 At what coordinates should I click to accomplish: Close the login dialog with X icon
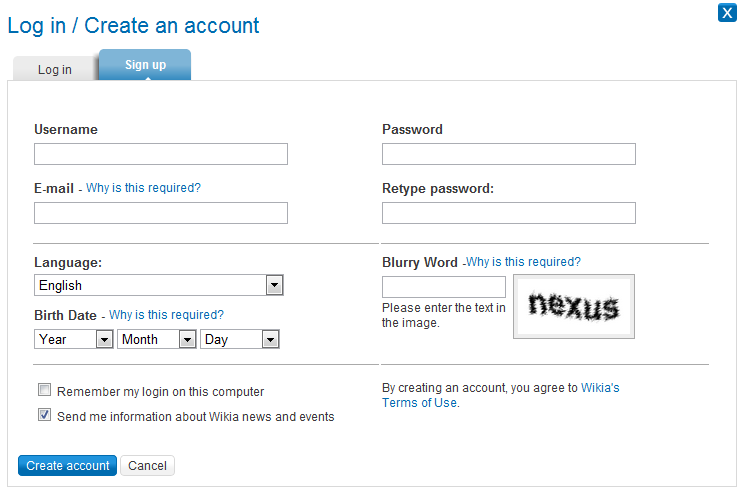point(728,13)
